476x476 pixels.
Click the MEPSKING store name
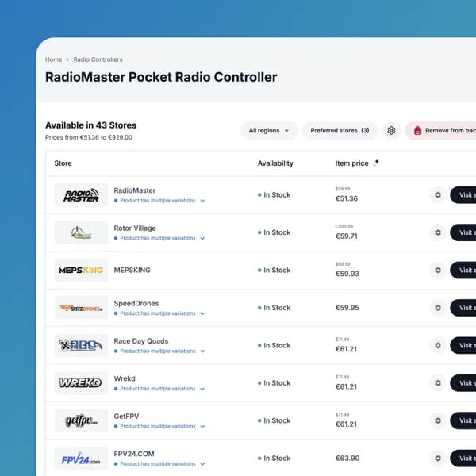click(132, 271)
